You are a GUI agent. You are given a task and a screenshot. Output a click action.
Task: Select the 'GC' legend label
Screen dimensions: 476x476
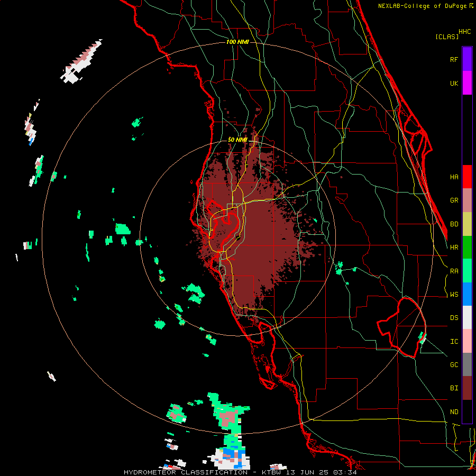click(454, 365)
